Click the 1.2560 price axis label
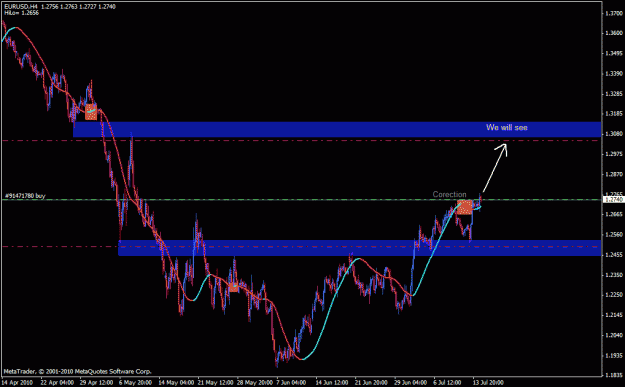The image size is (625, 387). (613, 234)
